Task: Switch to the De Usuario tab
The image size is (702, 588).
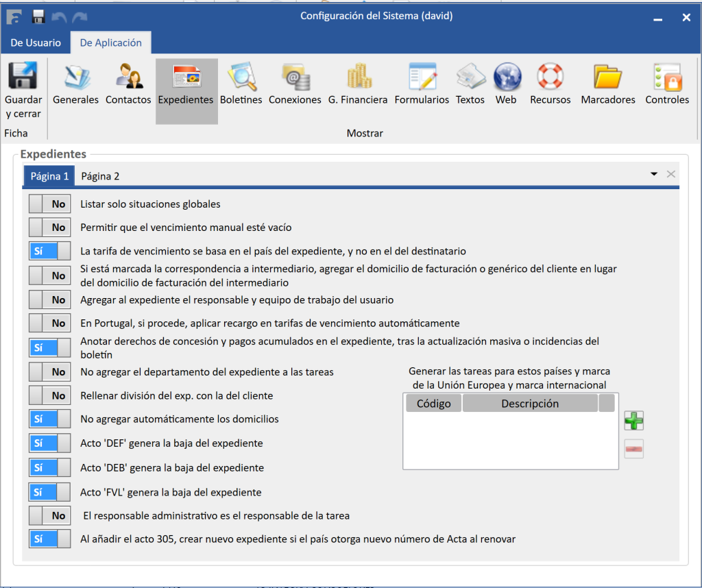Action: click(36, 42)
